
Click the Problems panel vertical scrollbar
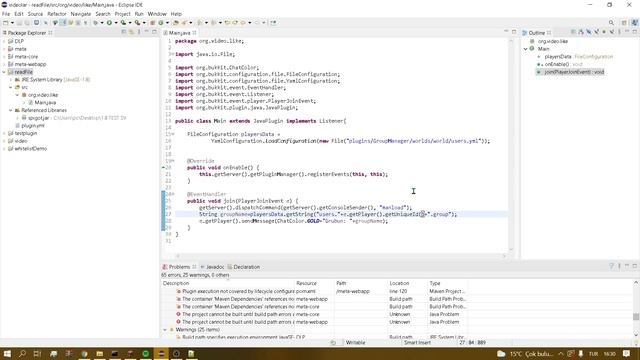(636, 309)
